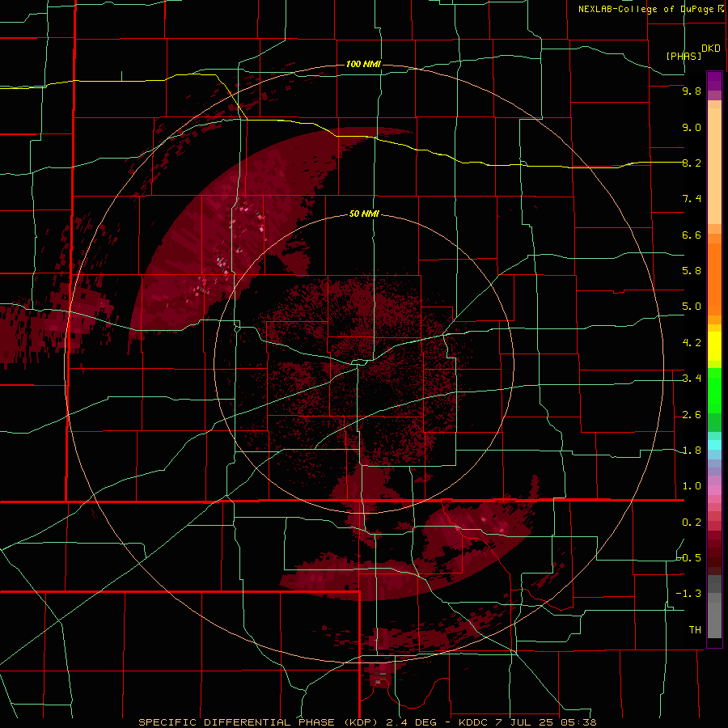Select the 9.8 scale value
728x728 pixels.
(x=692, y=91)
